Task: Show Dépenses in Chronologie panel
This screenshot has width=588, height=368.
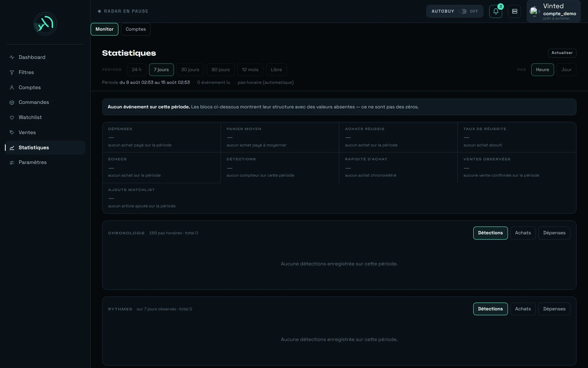Action: click(x=554, y=233)
